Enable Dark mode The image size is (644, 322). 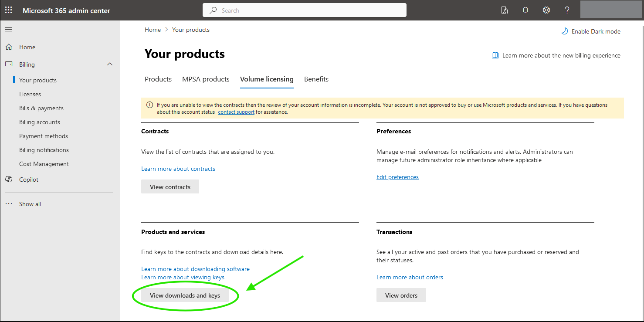pos(590,31)
